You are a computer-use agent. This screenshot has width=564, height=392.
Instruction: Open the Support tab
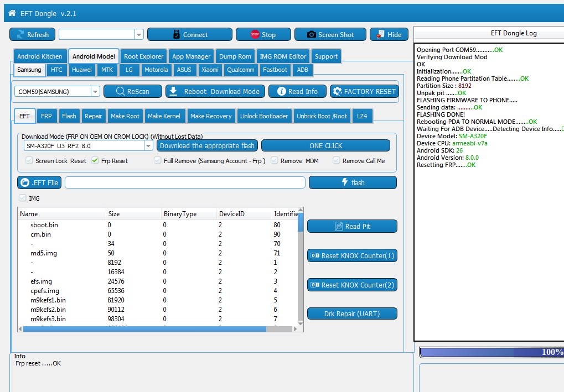(x=326, y=56)
